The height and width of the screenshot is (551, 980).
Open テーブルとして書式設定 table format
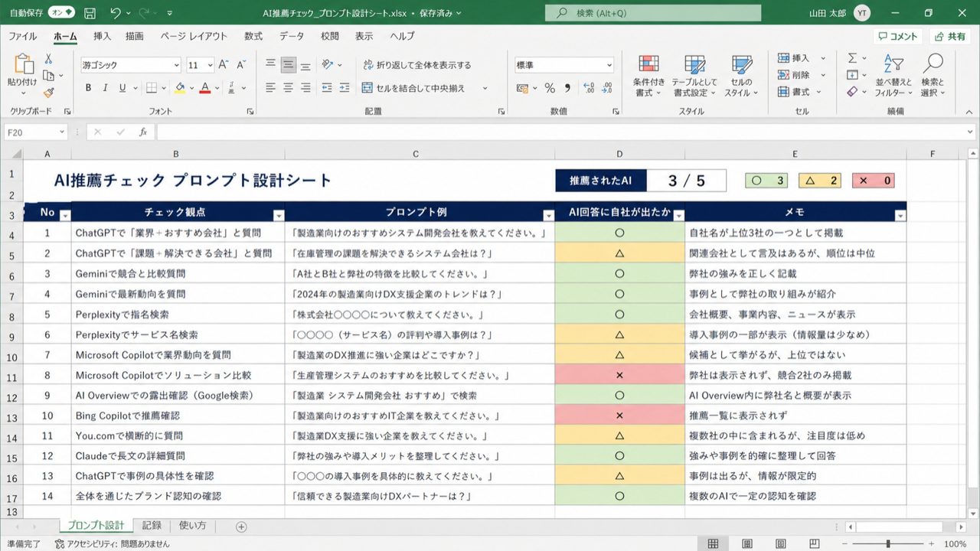pyautogui.click(x=694, y=76)
